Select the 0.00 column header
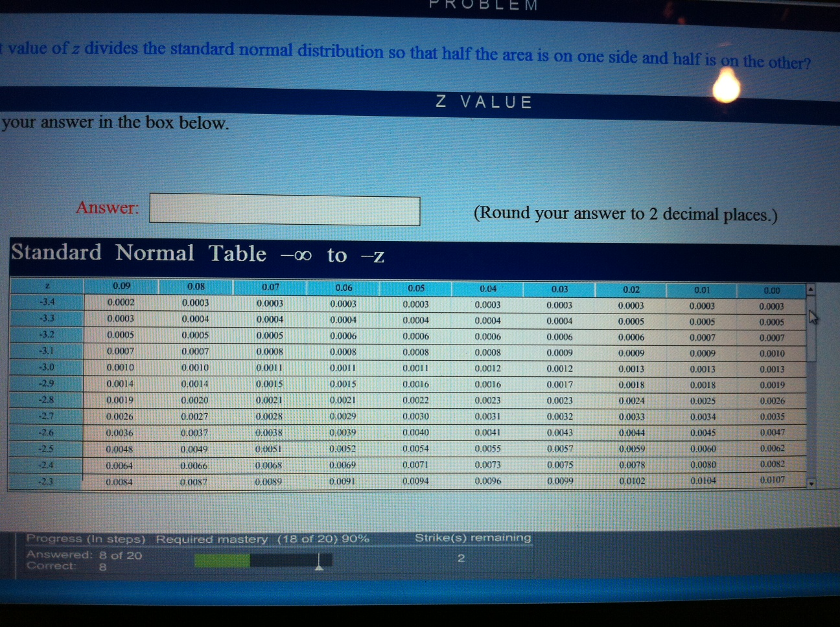 771,291
